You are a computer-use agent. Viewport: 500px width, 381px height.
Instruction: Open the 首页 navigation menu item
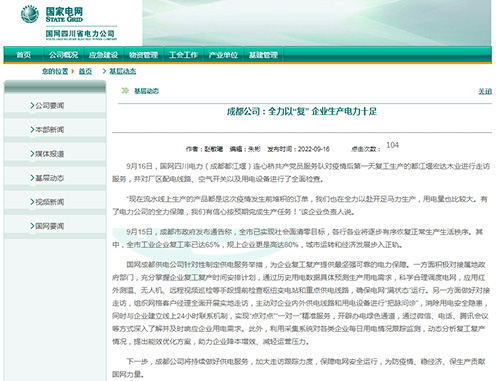[24, 55]
